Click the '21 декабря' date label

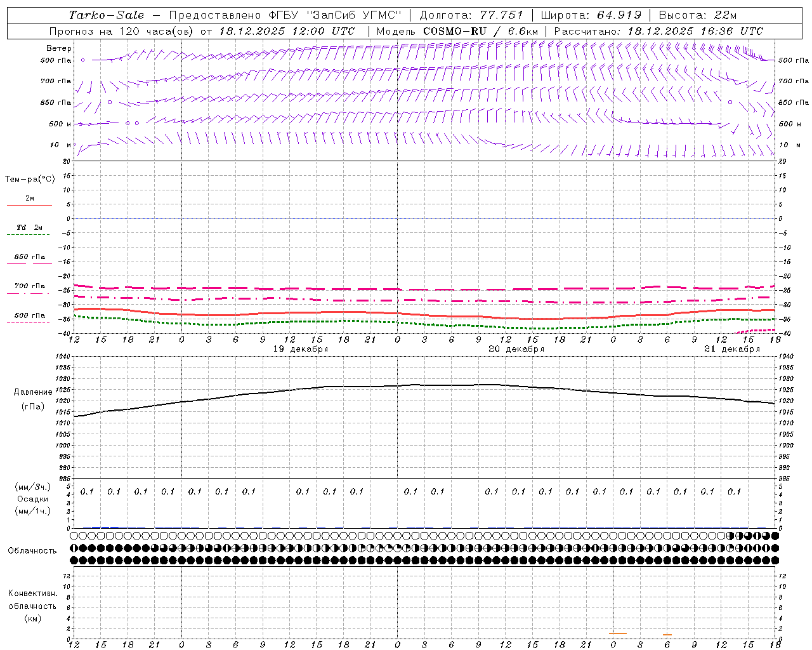(x=732, y=349)
